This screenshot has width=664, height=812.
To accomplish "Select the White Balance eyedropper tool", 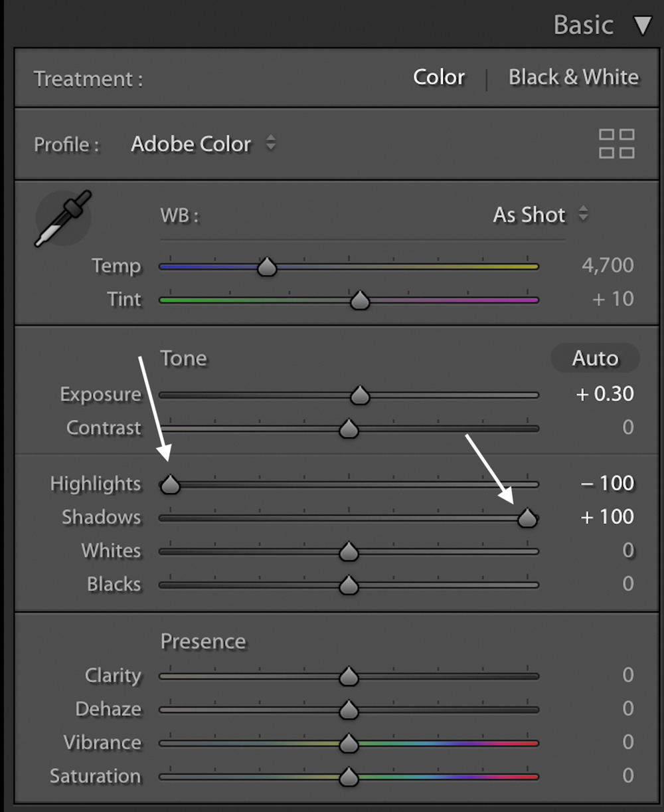I will coord(62,217).
